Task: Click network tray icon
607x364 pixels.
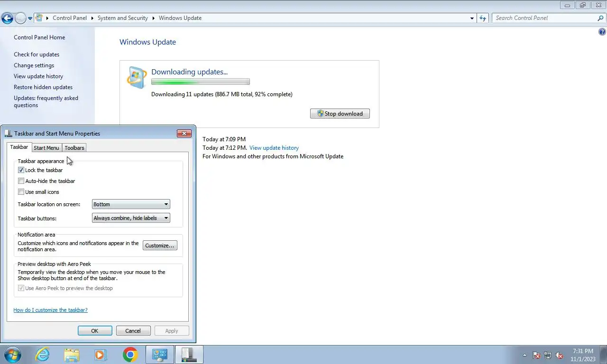Action: (x=548, y=355)
